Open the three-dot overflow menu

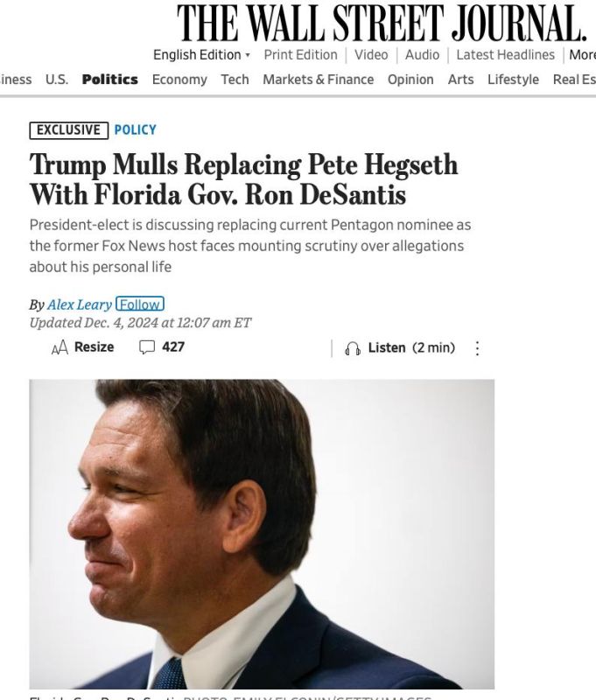pyautogui.click(x=477, y=347)
